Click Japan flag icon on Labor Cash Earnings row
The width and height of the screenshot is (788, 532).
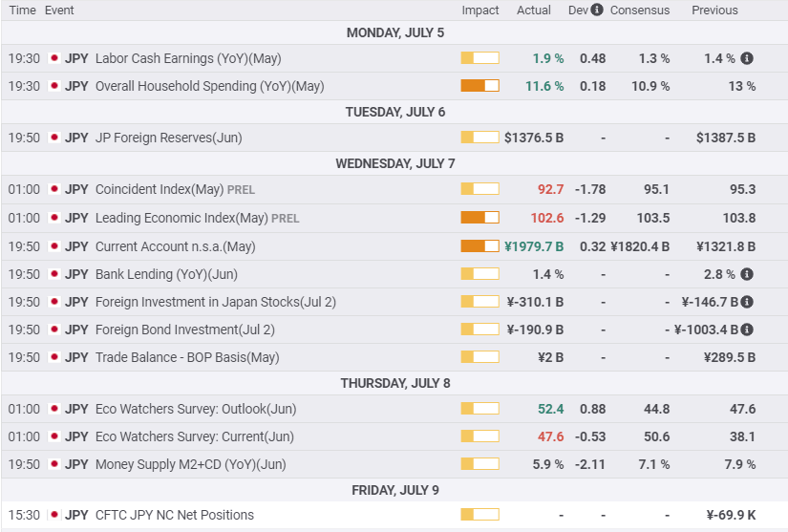click(54, 58)
